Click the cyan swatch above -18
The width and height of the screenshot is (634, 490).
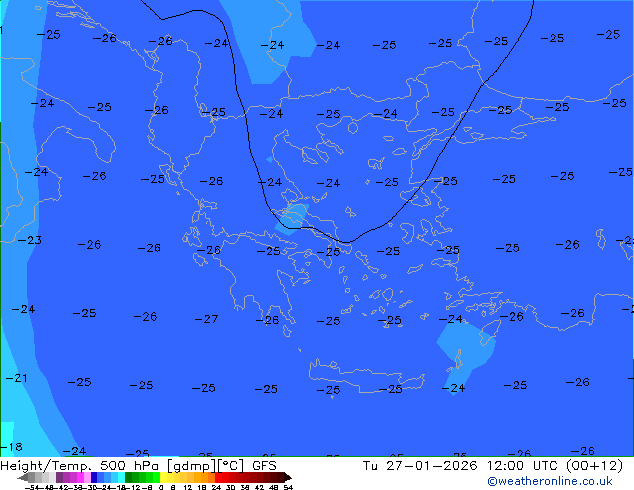(x=121, y=477)
